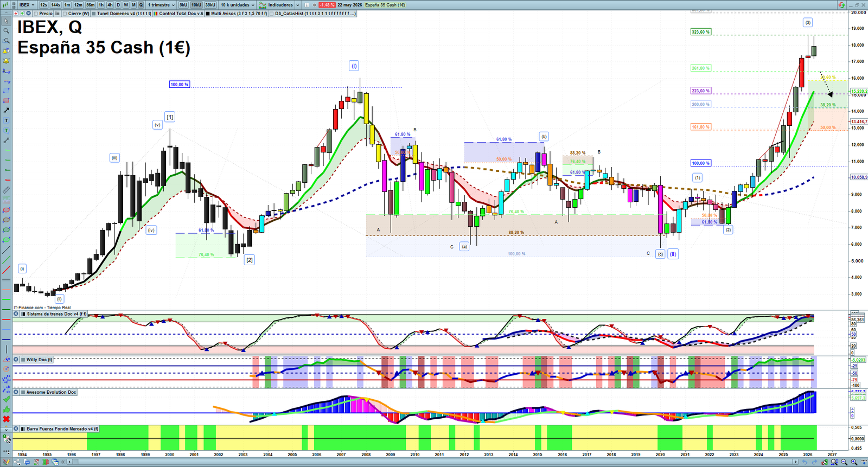The image size is (868, 467).
Task: Select the blue rectangle drawing tool
Action: 7,91
